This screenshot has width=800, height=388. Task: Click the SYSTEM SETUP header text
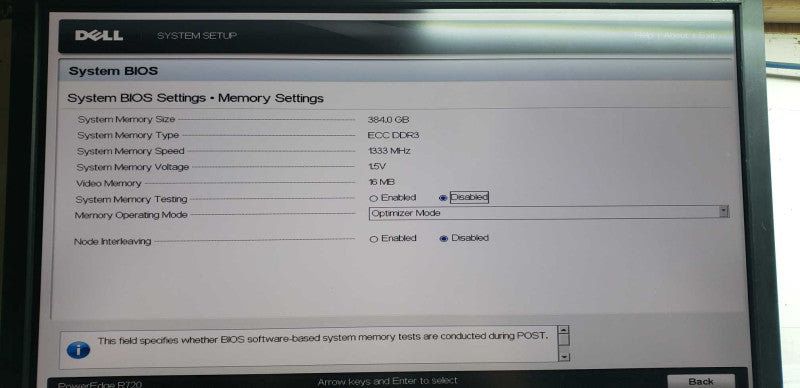(197, 36)
